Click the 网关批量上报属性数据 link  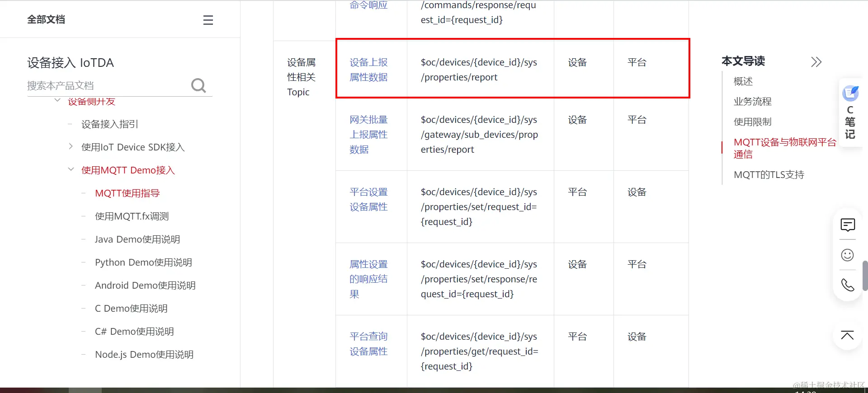[x=368, y=135]
